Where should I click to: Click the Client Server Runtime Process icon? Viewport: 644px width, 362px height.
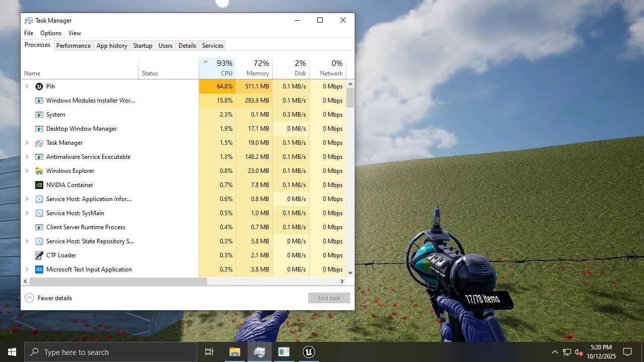pyautogui.click(x=39, y=227)
